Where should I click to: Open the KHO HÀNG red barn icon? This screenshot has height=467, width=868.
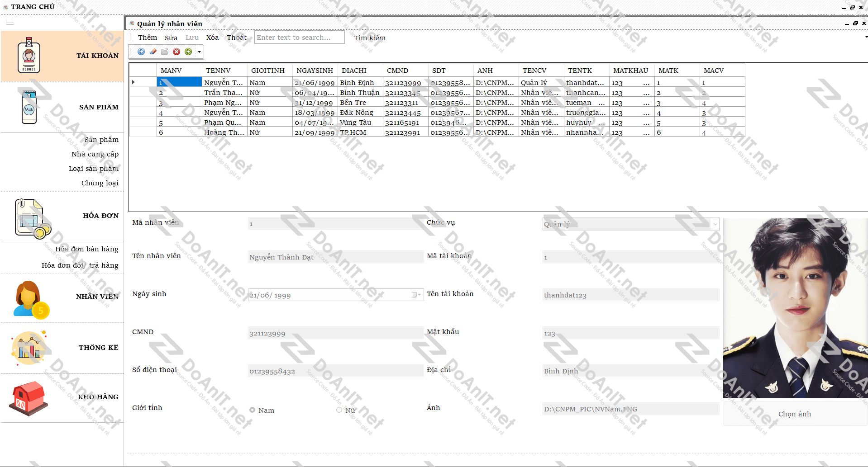point(28,398)
